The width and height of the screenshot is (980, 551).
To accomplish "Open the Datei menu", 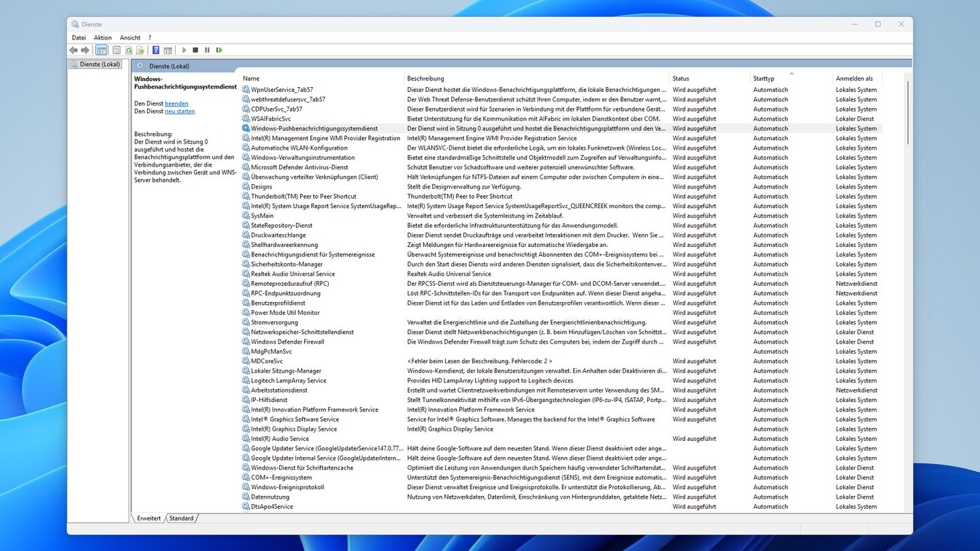I will [x=79, y=38].
